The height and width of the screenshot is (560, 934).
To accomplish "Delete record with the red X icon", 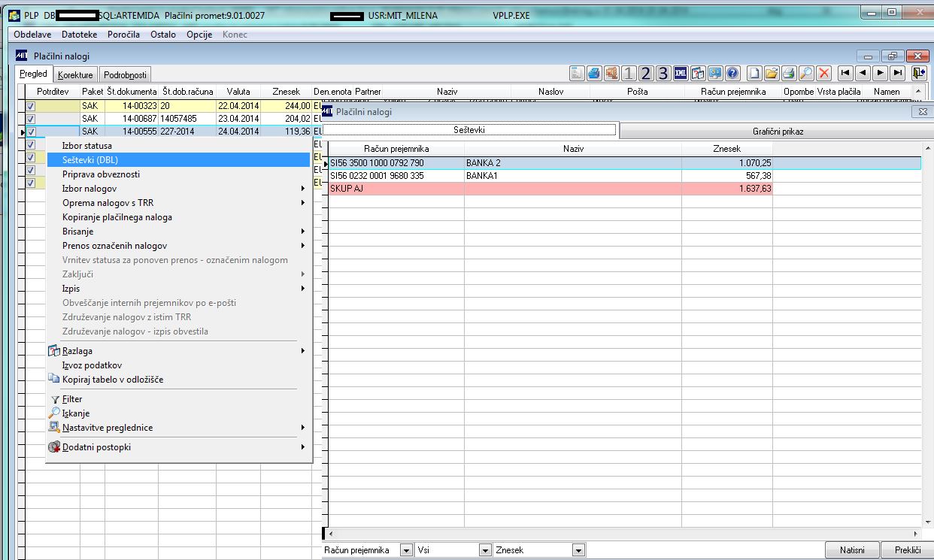I will [824, 73].
